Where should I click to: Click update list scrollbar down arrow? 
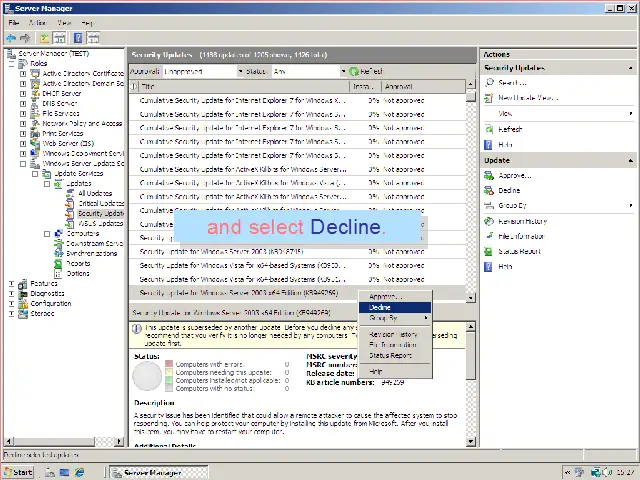coord(471,298)
